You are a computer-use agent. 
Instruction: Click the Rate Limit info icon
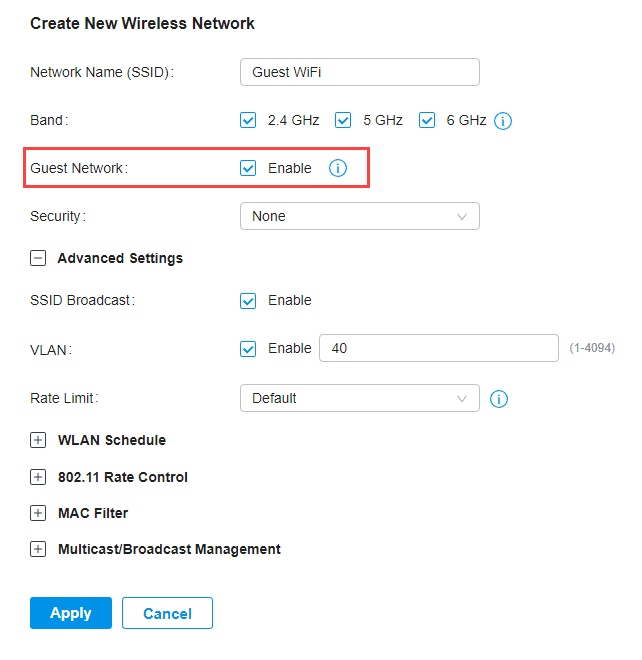pyautogui.click(x=500, y=399)
